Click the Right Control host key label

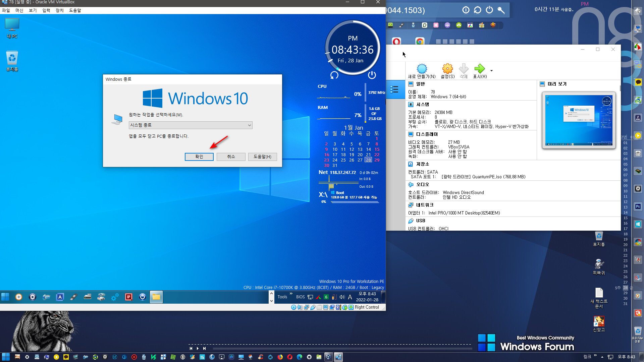coord(367,307)
